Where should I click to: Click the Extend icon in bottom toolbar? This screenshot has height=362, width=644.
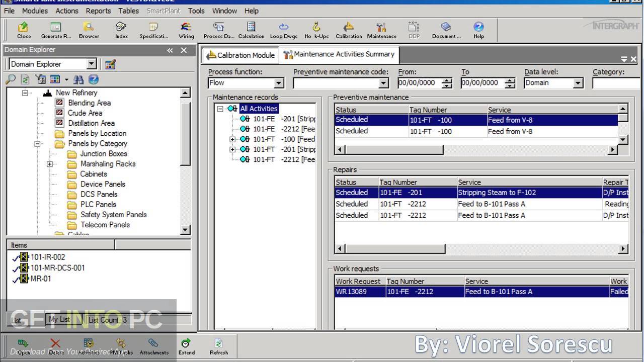pos(186,346)
